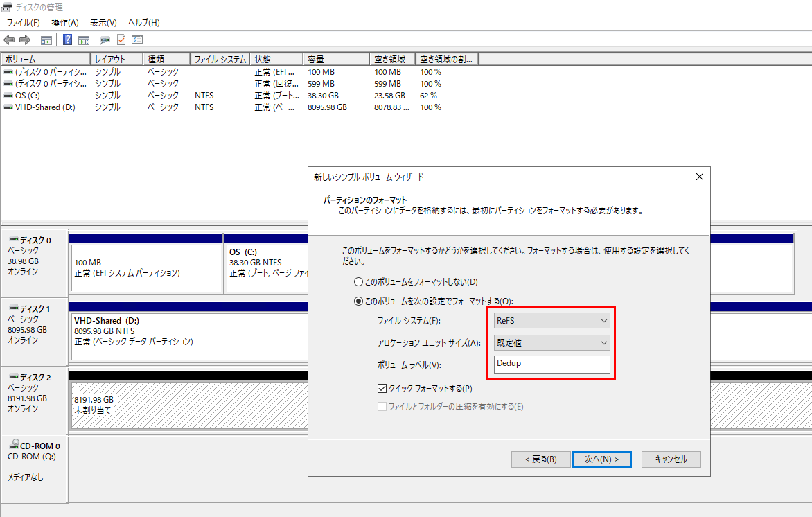The height and width of the screenshot is (517, 812).
Task: Click the ディスク 2 disk icon
Action: click(x=13, y=376)
